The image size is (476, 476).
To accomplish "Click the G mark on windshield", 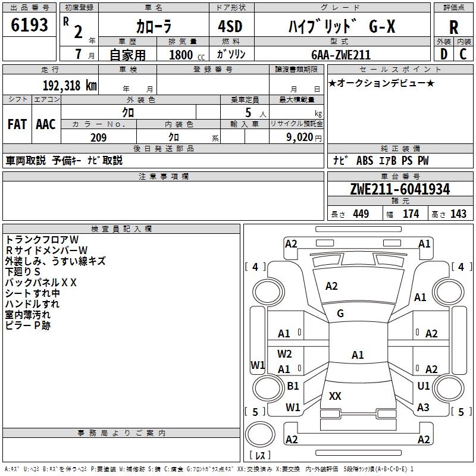I will (x=340, y=314).
